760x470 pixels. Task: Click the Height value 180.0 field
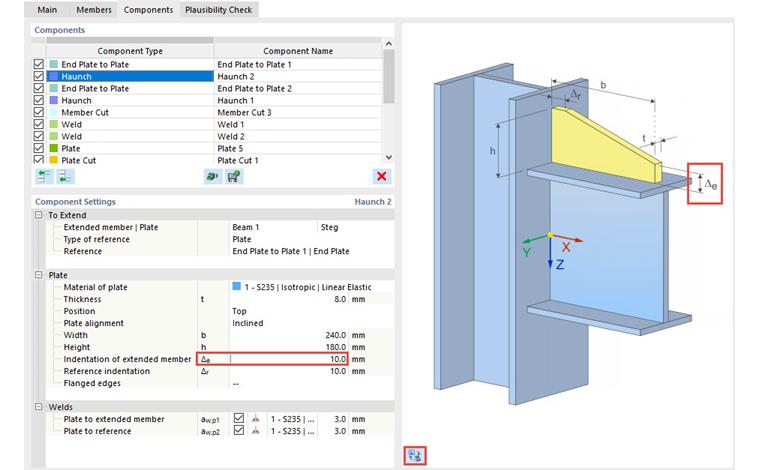(x=289, y=347)
